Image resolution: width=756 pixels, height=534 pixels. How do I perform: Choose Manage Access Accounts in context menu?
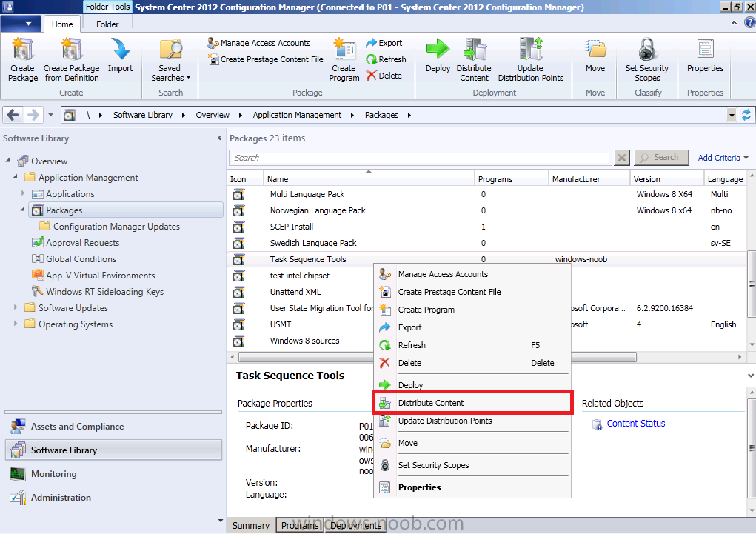tap(472, 274)
